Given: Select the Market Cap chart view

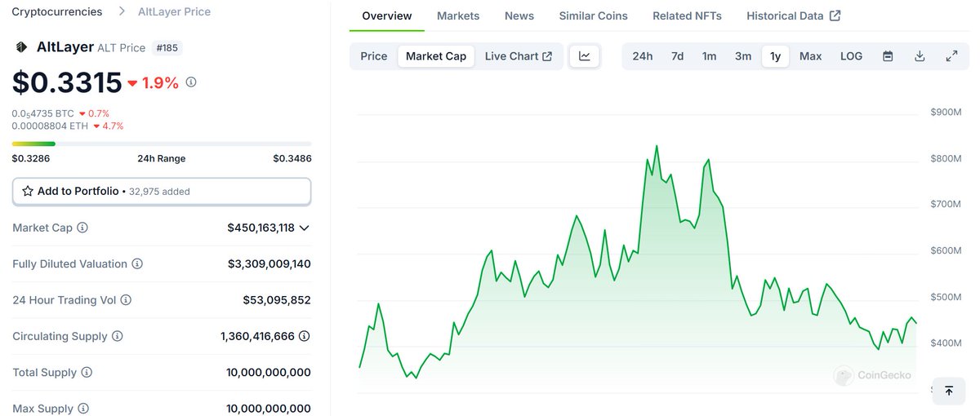Looking at the screenshot, I should 436,56.
